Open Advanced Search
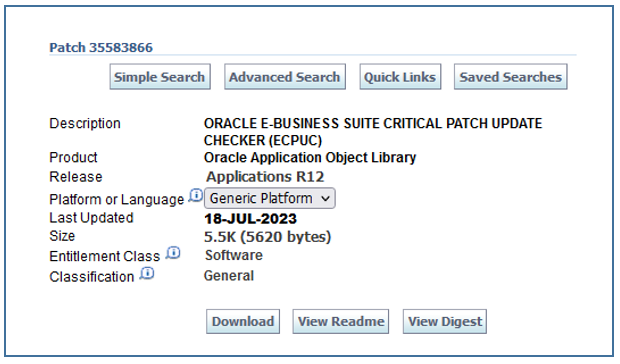 [285, 77]
